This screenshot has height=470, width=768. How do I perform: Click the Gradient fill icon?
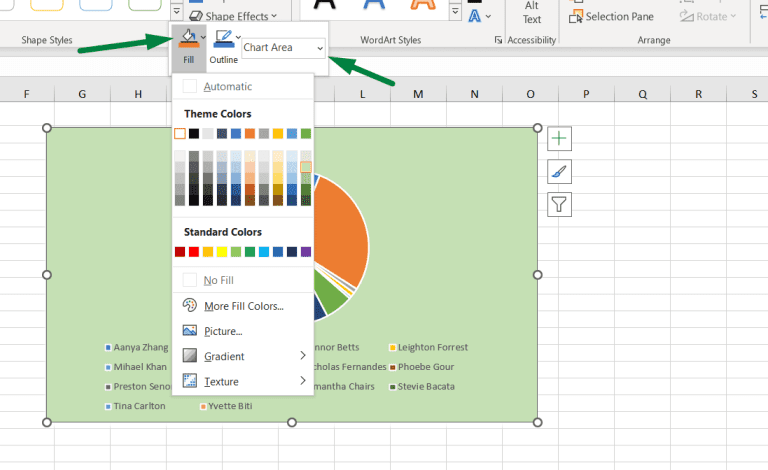(x=190, y=355)
